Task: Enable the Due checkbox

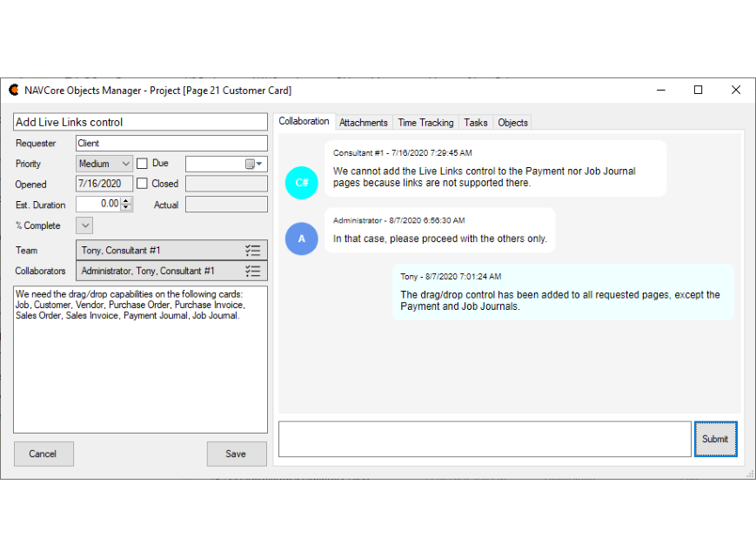Action: 143,164
